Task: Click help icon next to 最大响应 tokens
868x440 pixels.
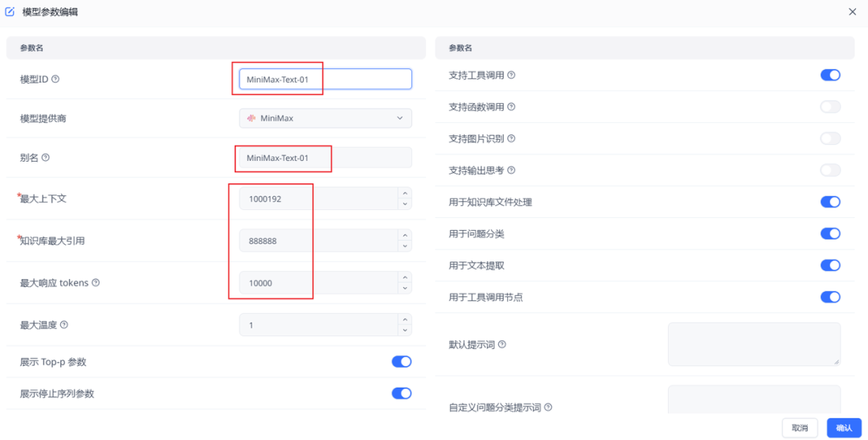Action: [96, 282]
